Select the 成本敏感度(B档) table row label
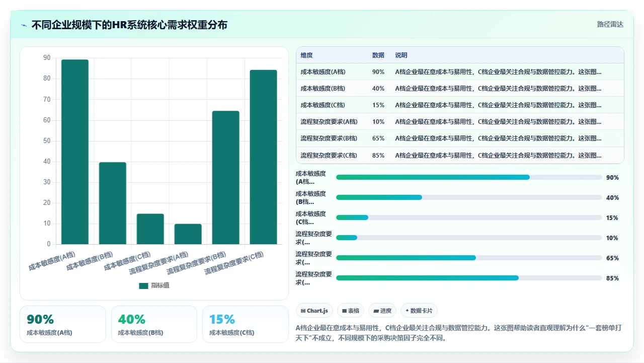 [x=323, y=89]
